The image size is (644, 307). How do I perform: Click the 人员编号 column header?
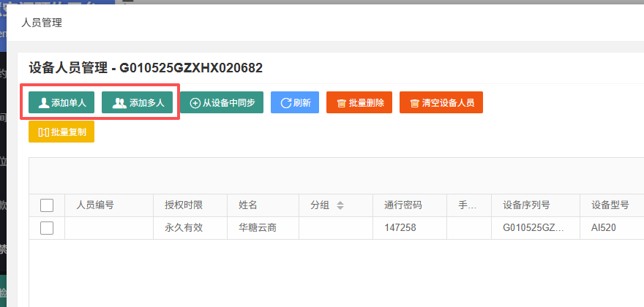pos(95,205)
